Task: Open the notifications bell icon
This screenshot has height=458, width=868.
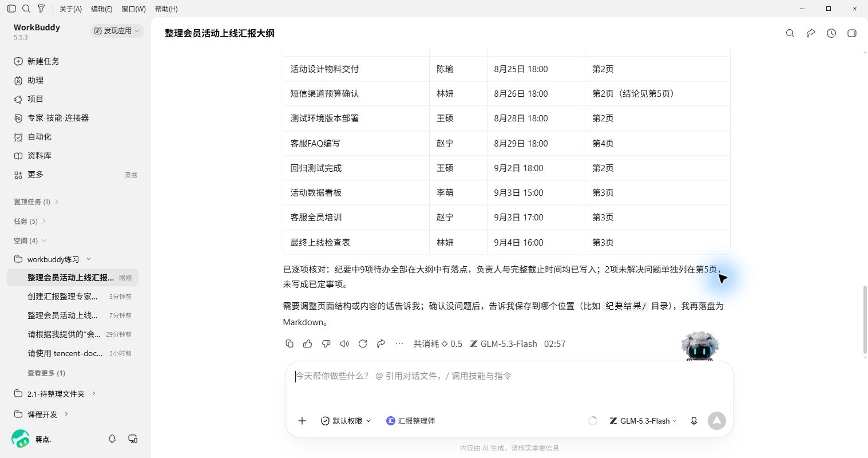Action: point(112,439)
